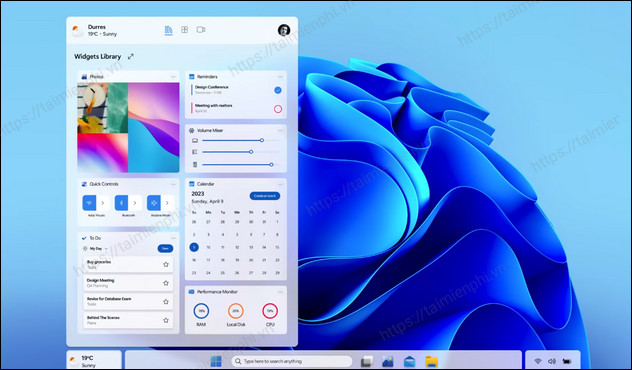Click the Quick Controls widget icon
Image resolution: width=632 pixels, height=370 pixels.
tap(84, 184)
